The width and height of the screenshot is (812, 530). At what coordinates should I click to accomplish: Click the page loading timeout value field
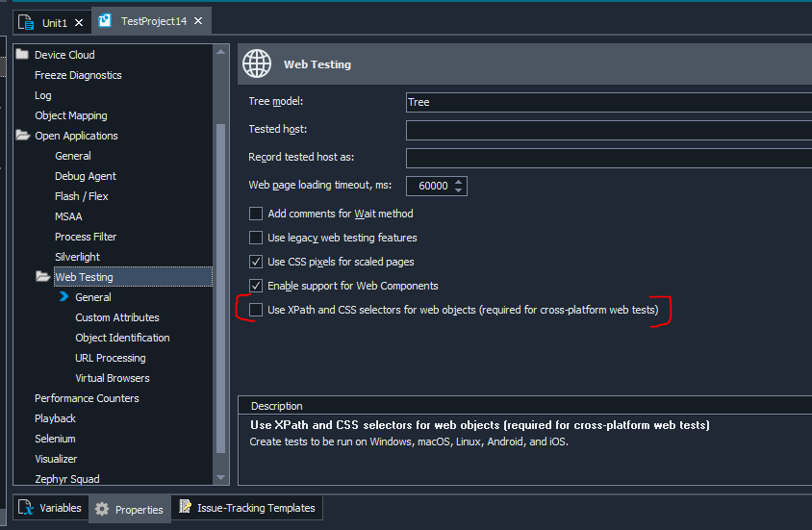430,186
